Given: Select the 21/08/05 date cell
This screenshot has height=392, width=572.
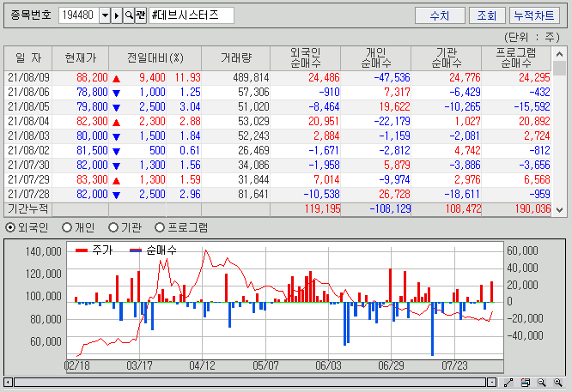Looking at the screenshot, I should point(28,106).
